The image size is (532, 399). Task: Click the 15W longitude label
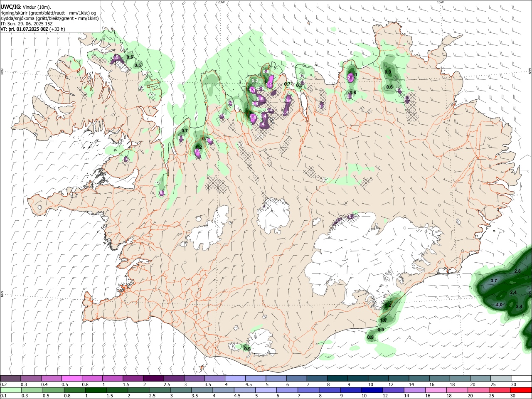click(440, 2)
